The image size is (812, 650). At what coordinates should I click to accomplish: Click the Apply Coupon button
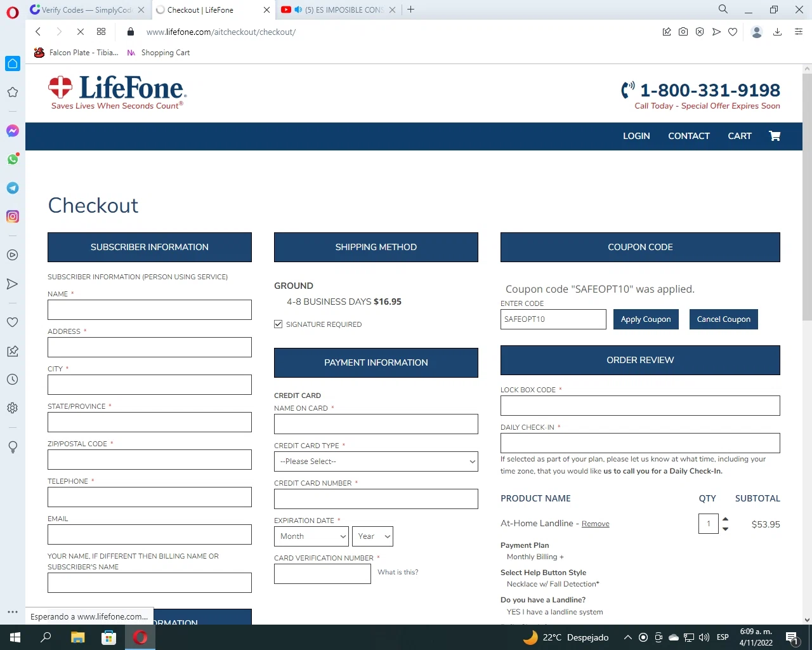646,319
